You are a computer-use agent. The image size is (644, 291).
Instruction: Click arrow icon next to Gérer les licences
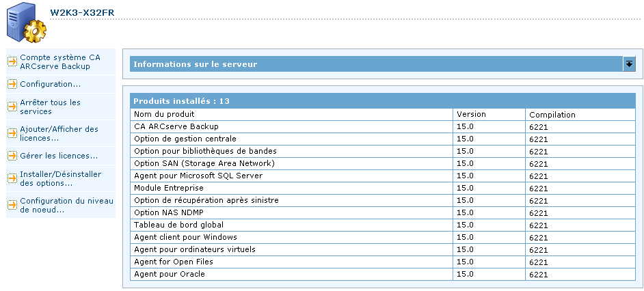tap(12, 156)
